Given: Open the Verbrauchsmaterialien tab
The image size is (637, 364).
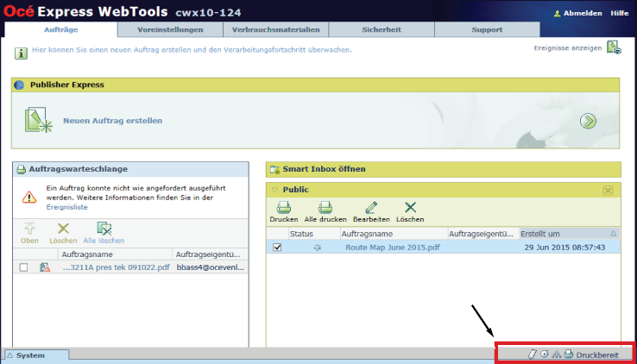Looking at the screenshot, I should tap(276, 29).
